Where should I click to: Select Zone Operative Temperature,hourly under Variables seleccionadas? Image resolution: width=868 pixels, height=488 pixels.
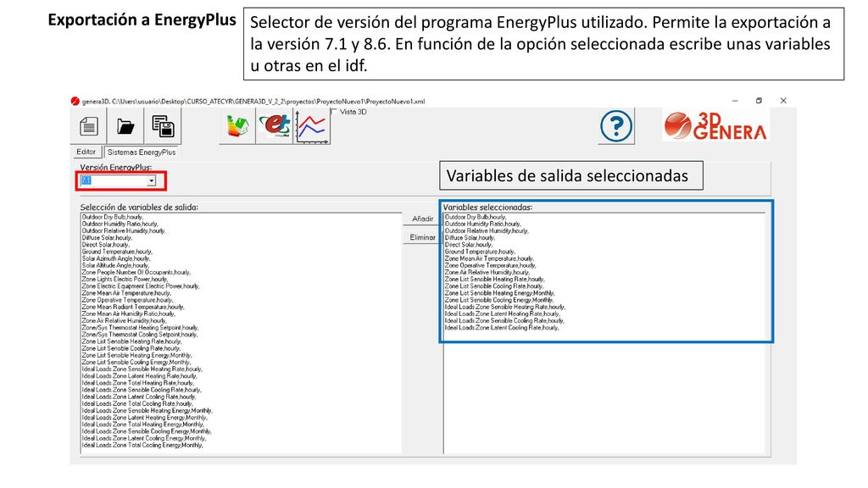tap(491, 265)
